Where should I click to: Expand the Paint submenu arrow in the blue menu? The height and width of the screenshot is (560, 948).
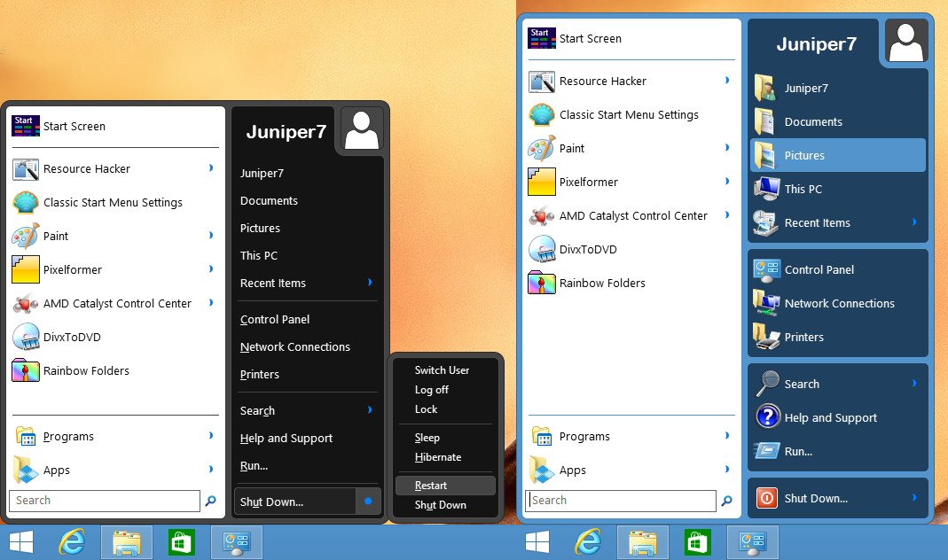[x=727, y=147]
